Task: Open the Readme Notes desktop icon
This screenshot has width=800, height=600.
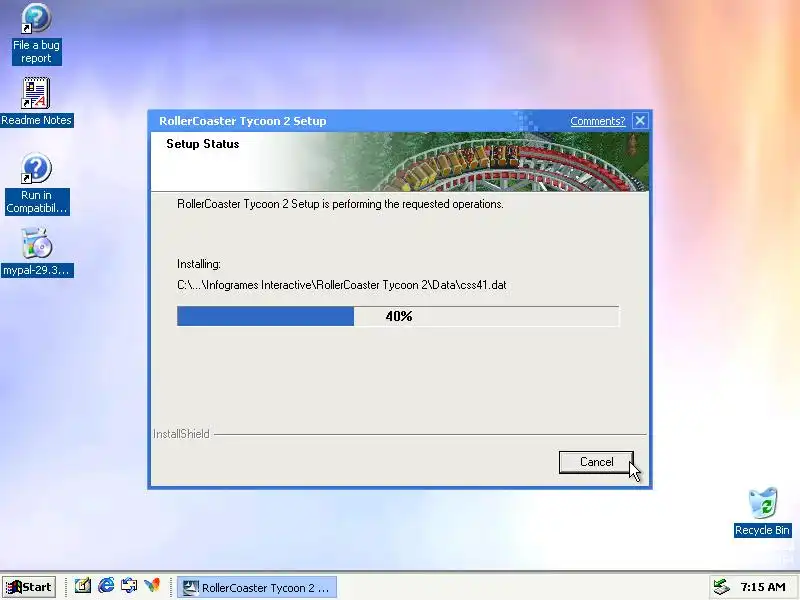Action: (x=36, y=102)
